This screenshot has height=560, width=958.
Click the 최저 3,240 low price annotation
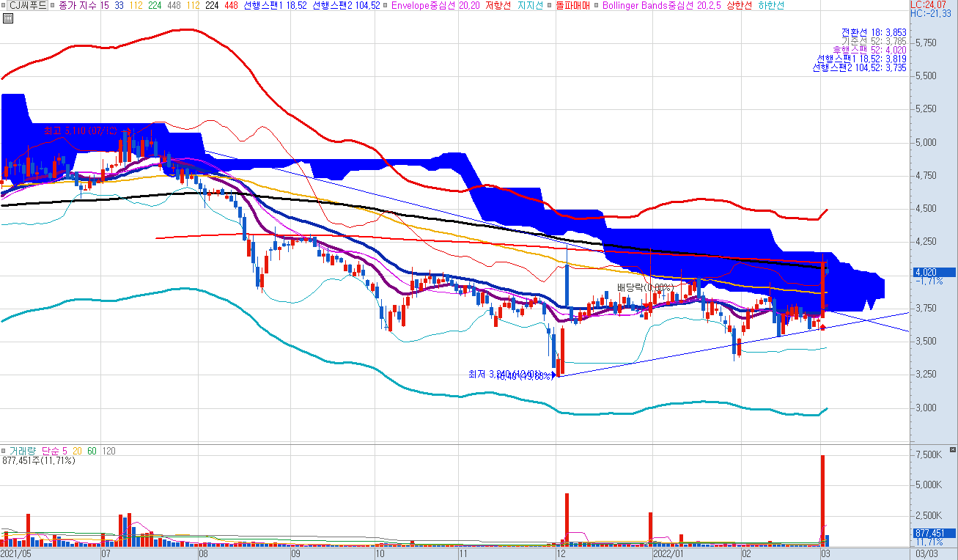pos(504,374)
